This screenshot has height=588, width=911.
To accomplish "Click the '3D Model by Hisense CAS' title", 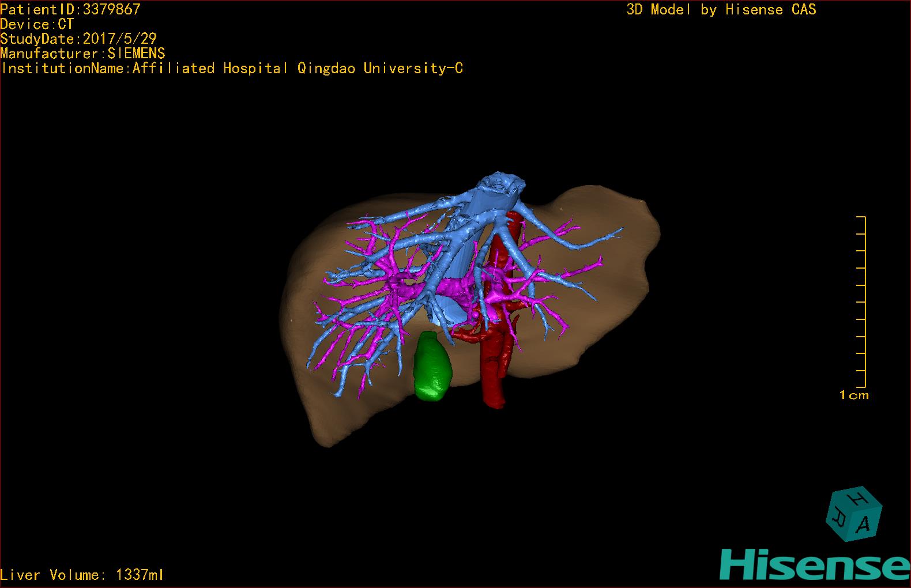I will pyautogui.click(x=721, y=10).
